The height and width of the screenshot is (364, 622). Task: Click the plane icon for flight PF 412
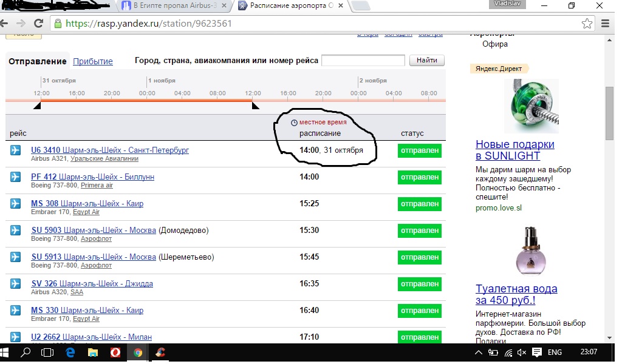click(x=15, y=177)
